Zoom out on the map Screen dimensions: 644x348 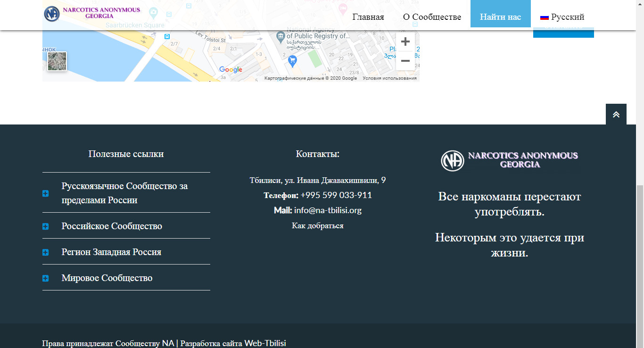[x=405, y=61]
